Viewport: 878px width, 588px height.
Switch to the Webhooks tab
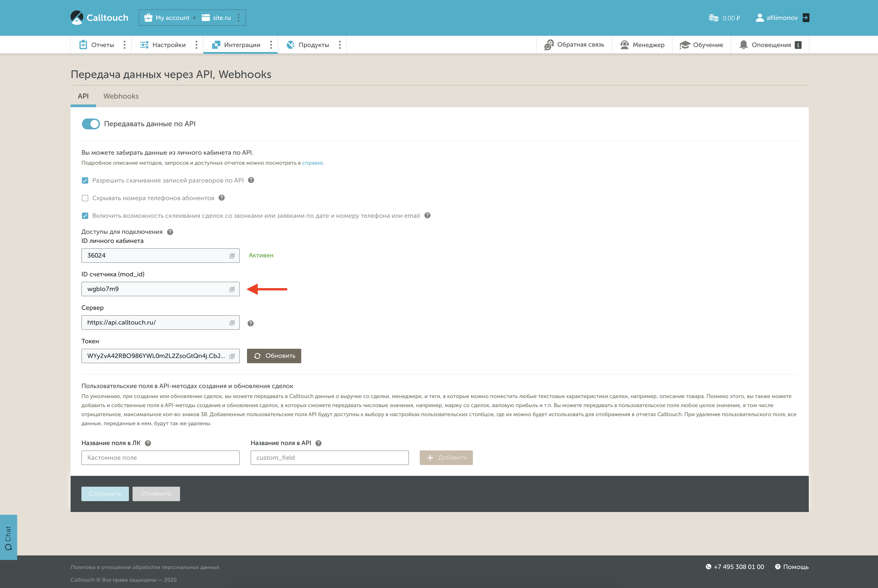121,96
